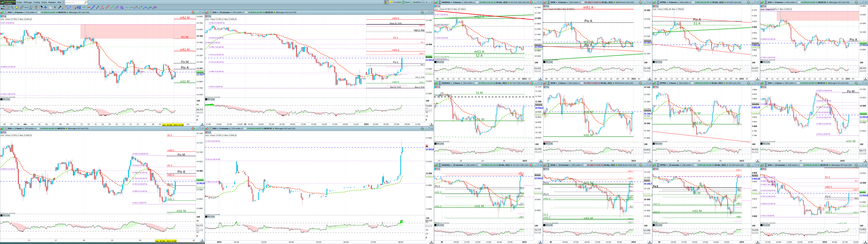Select the ruler measurement tool
The height and width of the screenshot is (244, 868).
pyautogui.click(x=22, y=7)
